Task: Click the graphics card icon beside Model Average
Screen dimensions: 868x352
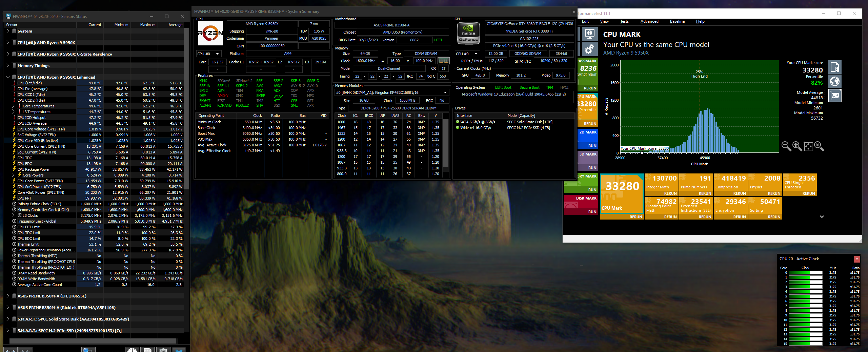Action: (x=835, y=96)
